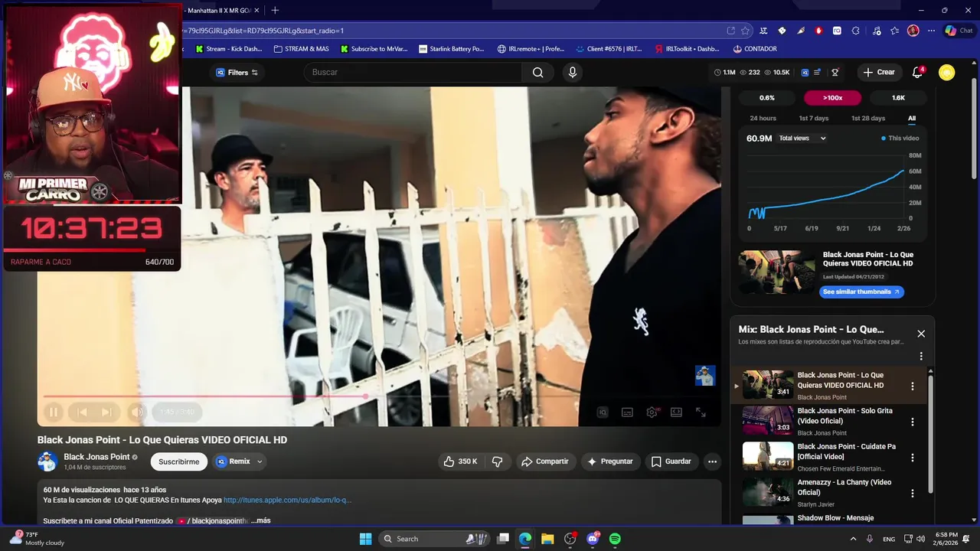Select the All stats tab
Screen dimensions: 980x551
point(912,119)
